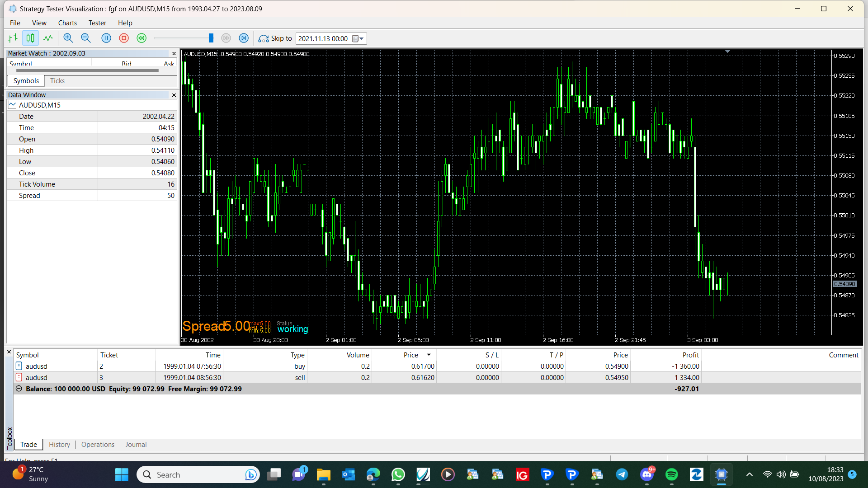
Task: Click the Comment column header
Action: [x=781, y=355]
